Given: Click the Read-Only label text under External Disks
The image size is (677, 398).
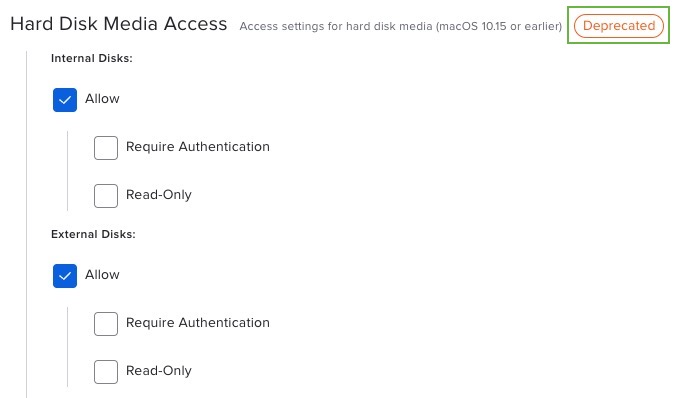Looking at the screenshot, I should pos(159,371).
